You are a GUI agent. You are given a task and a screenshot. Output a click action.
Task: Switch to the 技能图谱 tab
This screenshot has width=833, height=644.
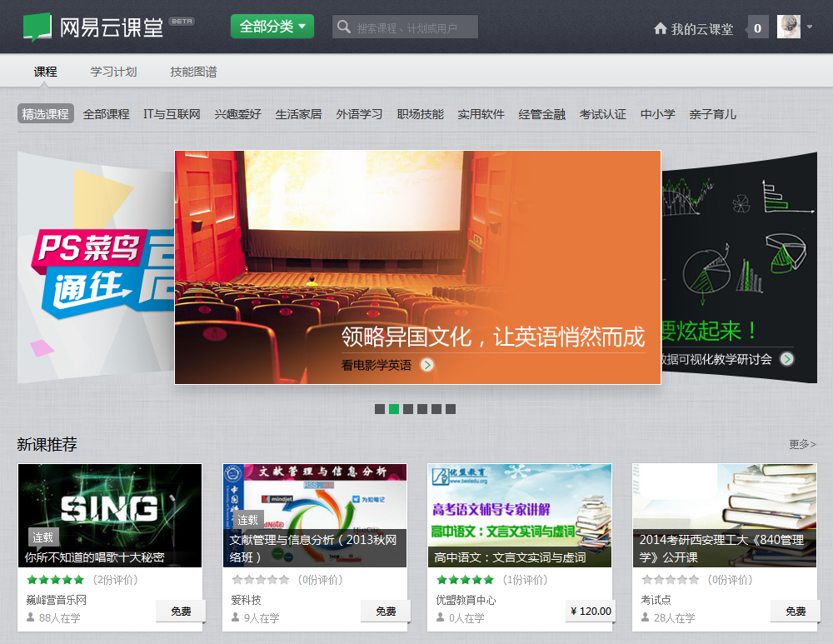(193, 72)
